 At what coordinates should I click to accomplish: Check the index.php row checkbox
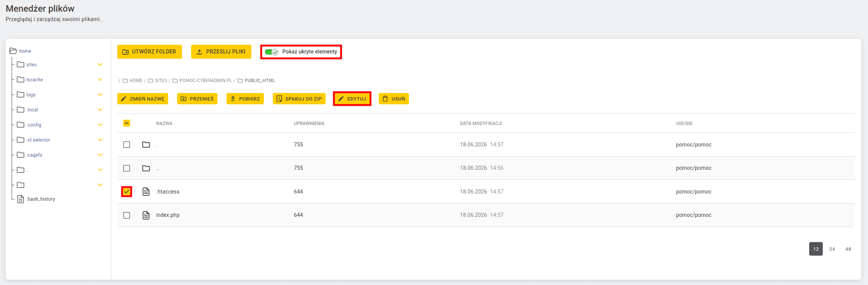[127, 215]
